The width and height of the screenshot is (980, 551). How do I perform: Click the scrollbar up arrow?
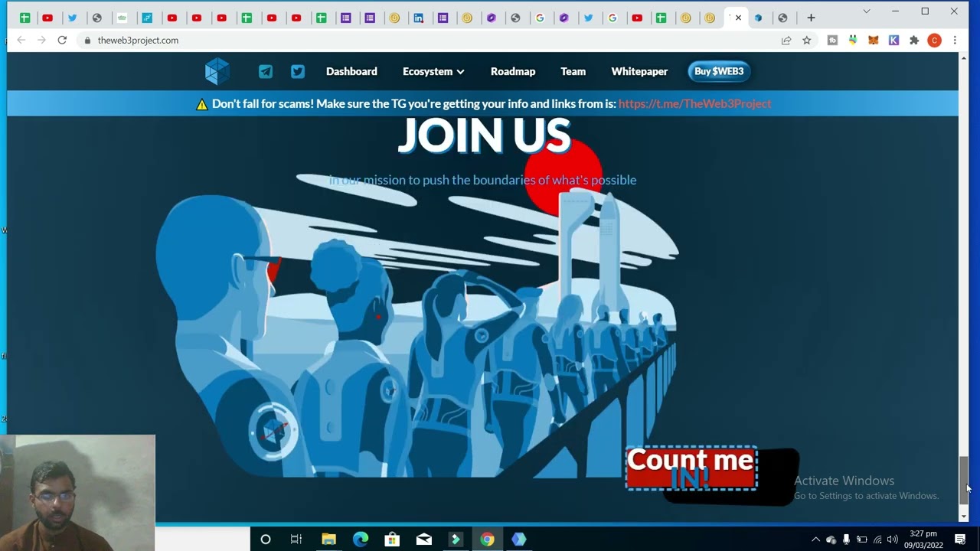pyautogui.click(x=964, y=57)
